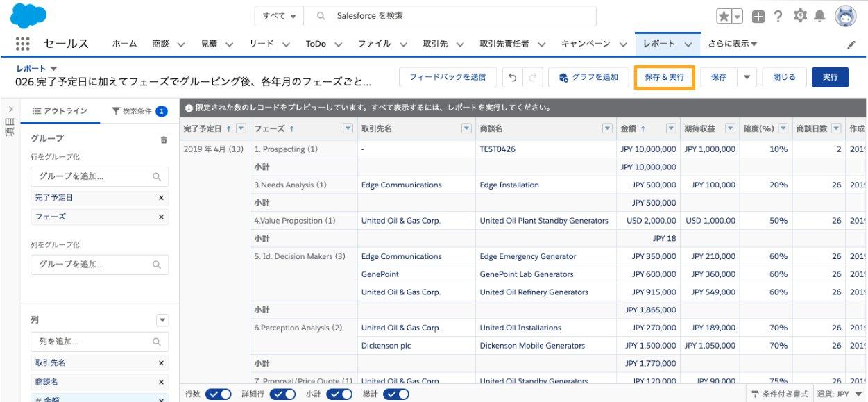
Task: Go to the リード tab
Action: [262, 44]
